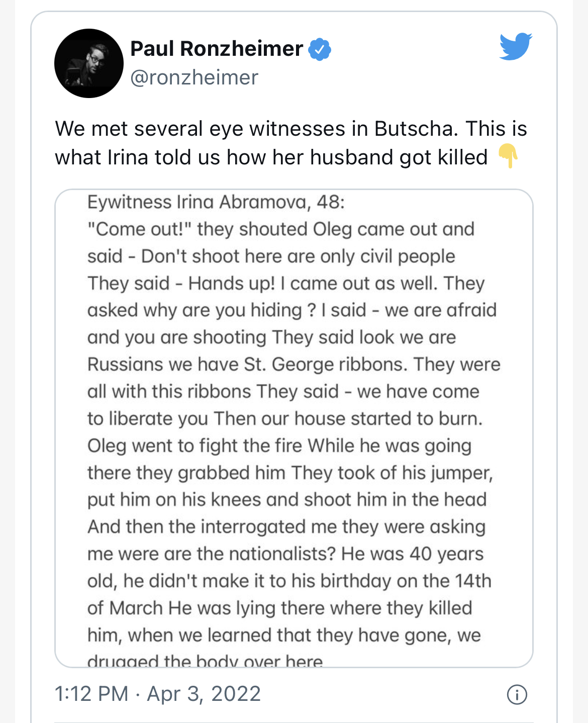
Task: Click the tweet line mentioning Irina's husband
Action: [271, 157]
